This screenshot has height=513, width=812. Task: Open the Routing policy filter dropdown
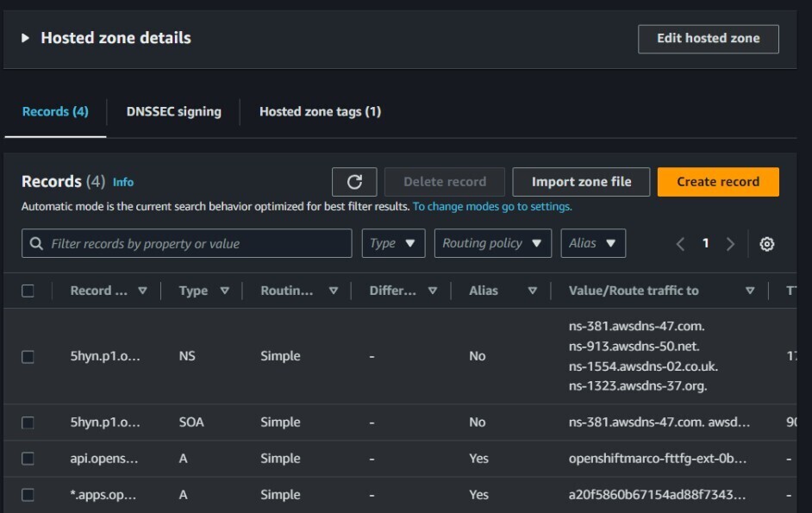click(492, 243)
